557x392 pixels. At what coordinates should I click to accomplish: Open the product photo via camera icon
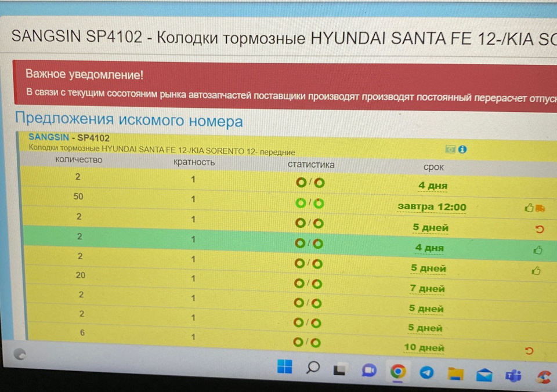tap(450, 149)
